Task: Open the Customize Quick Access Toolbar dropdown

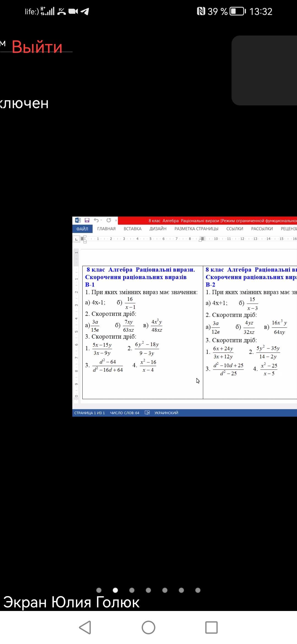Action: pos(116,220)
